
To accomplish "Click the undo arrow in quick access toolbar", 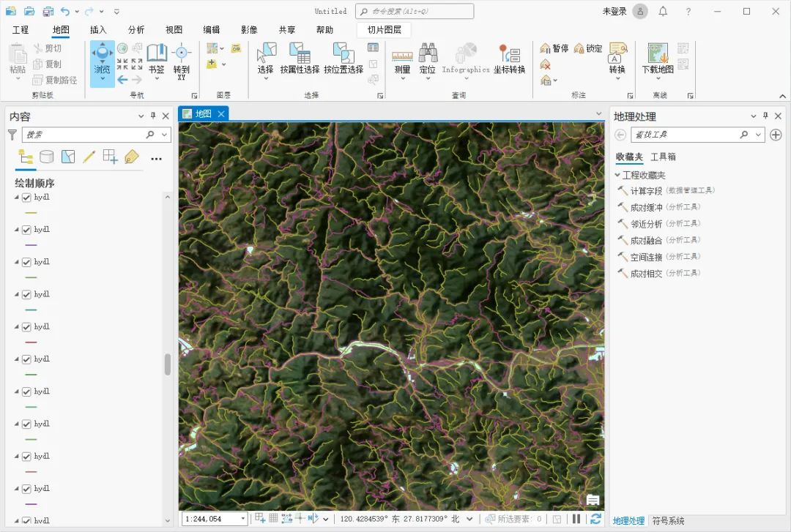I will (x=64, y=11).
